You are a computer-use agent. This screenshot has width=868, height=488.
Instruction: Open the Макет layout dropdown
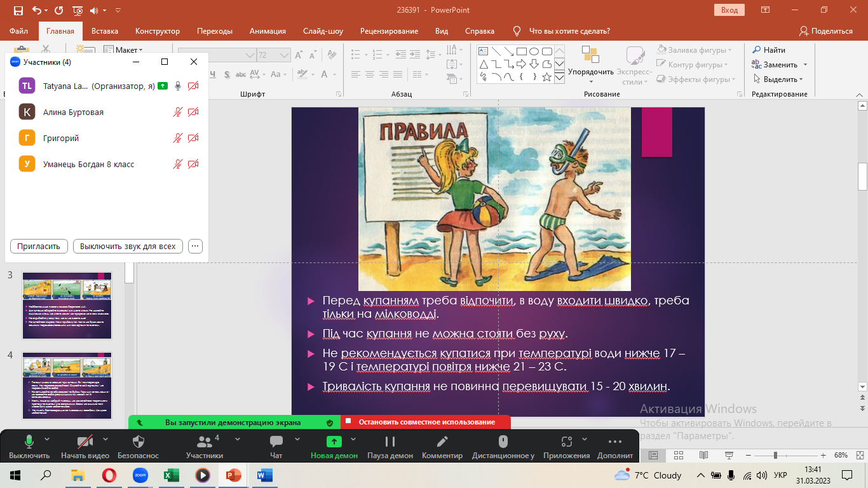(123, 50)
